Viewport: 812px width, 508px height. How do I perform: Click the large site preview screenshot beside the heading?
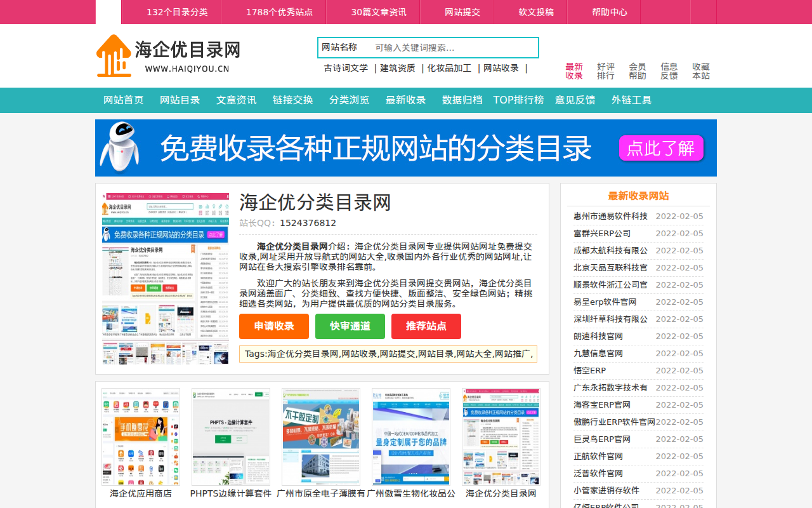click(x=166, y=278)
